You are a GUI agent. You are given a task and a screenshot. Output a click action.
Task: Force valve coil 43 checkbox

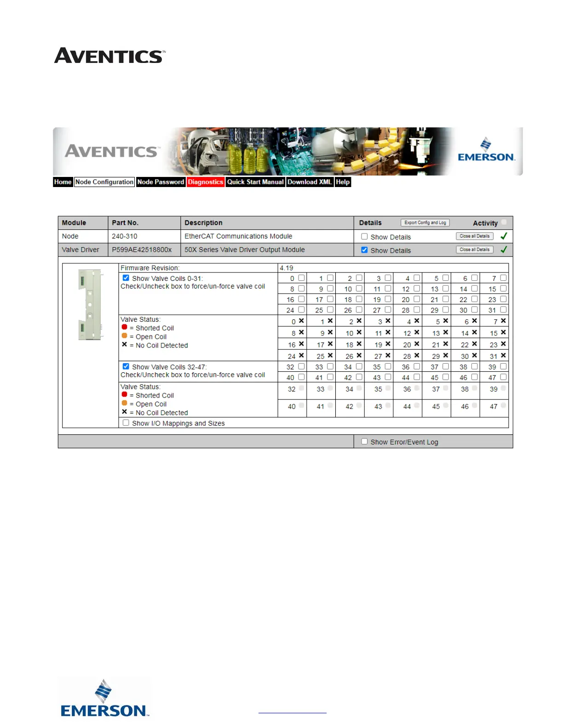coord(388,377)
